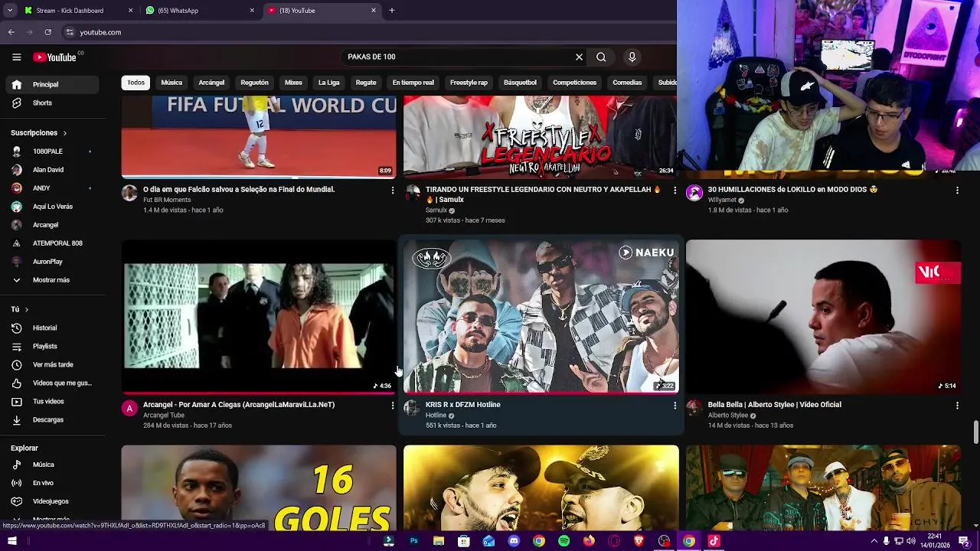This screenshot has width=980, height=551.
Task: Open Tus videos in sidebar
Action: point(53,402)
